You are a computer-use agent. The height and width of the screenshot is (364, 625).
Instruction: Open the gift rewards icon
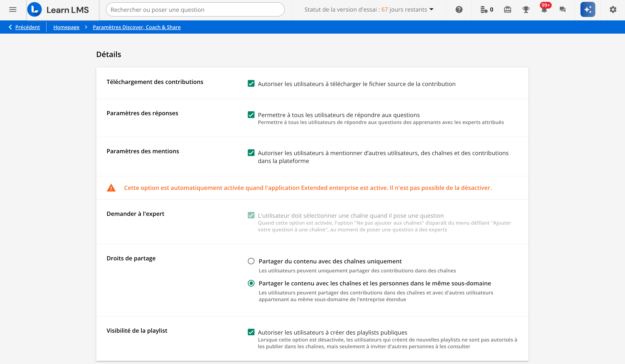pyautogui.click(x=507, y=10)
